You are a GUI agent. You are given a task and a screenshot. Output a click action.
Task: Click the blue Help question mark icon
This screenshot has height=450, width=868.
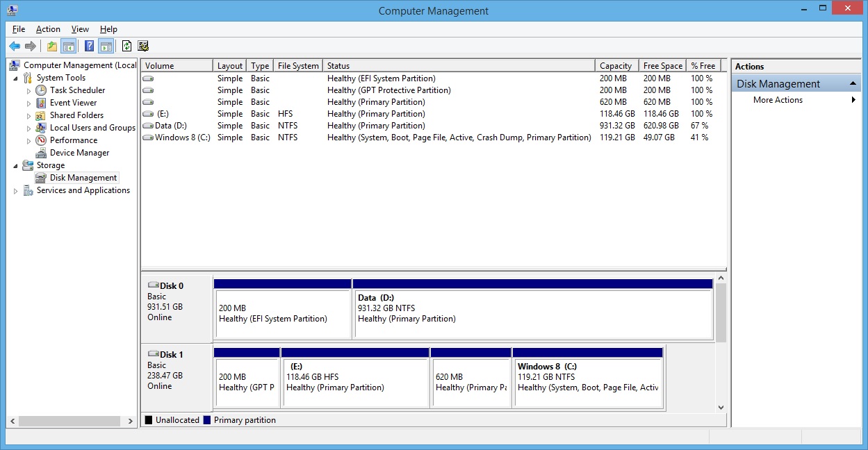point(89,47)
